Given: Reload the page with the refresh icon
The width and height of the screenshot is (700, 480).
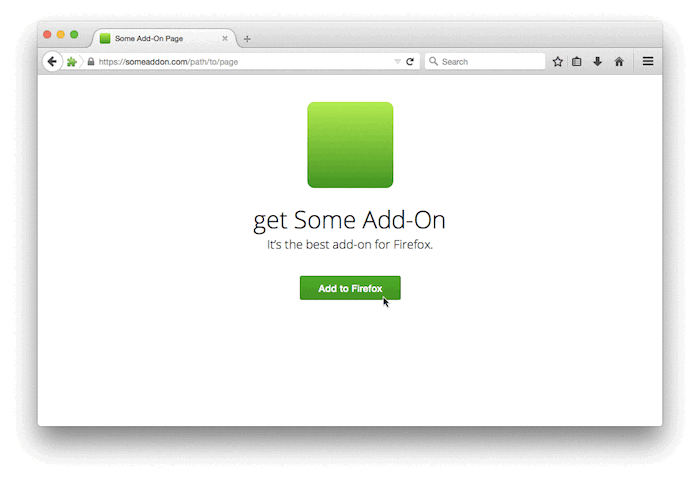Looking at the screenshot, I should (410, 62).
